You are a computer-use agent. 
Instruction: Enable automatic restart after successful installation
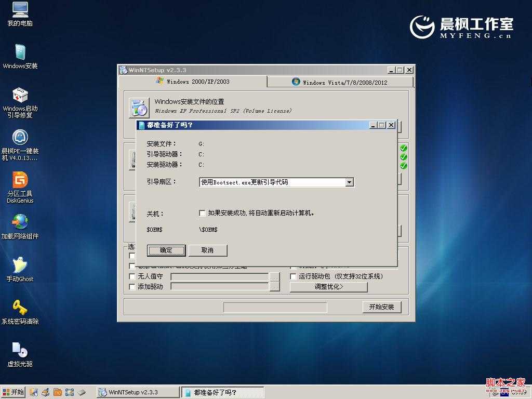coord(201,213)
